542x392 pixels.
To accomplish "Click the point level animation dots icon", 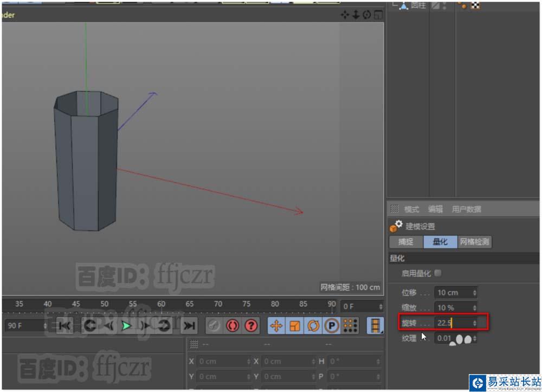I will (x=350, y=325).
